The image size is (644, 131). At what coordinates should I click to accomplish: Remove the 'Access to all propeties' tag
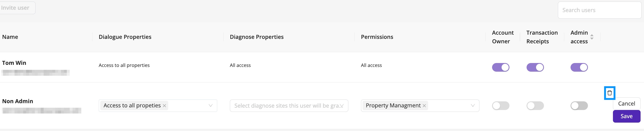coord(164,106)
